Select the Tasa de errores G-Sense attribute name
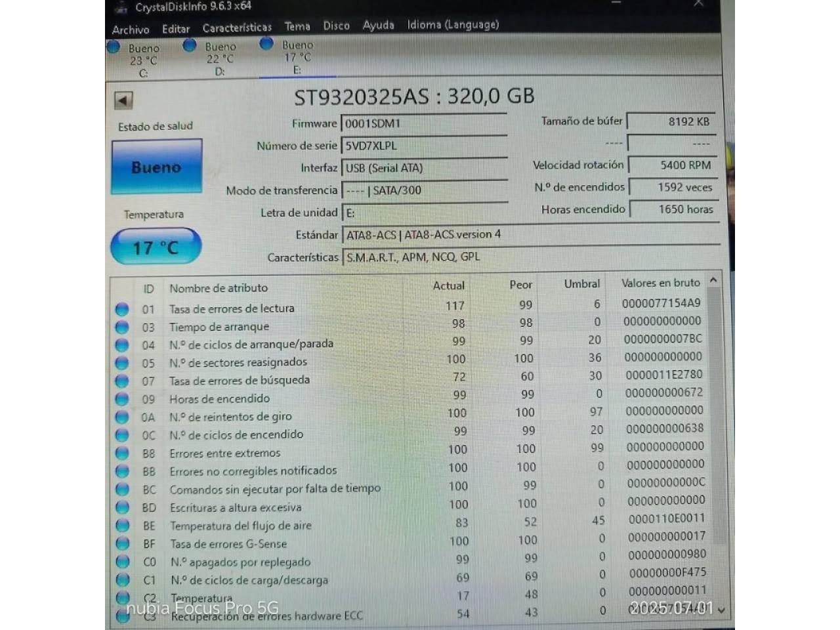 click(229, 543)
